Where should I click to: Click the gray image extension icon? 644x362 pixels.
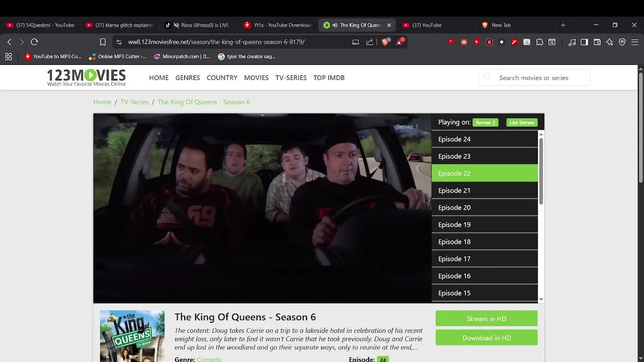(x=527, y=42)
